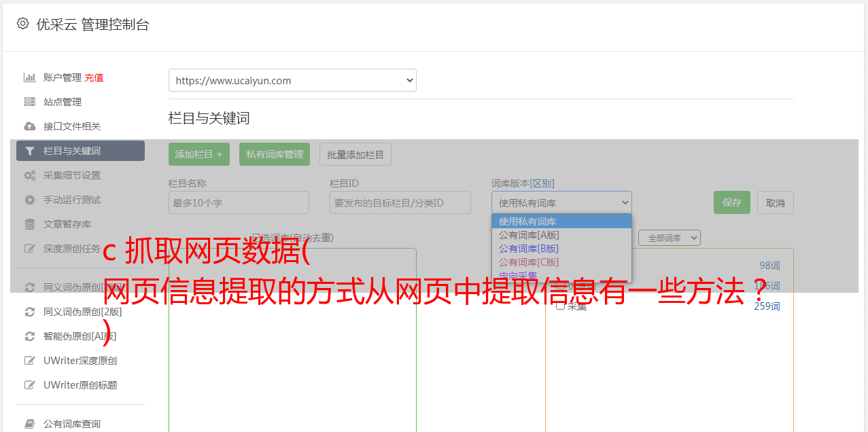Image resolution: width=868 pixels, height=432 pixels.
Task: Open the 全部词库 dropdown
Action: 670,238
